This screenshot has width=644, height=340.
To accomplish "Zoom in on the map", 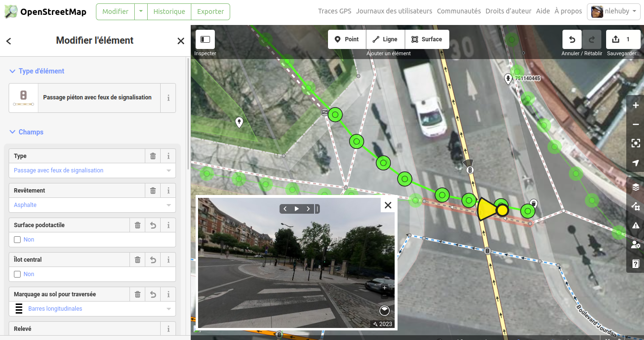I will pos(635,105).
